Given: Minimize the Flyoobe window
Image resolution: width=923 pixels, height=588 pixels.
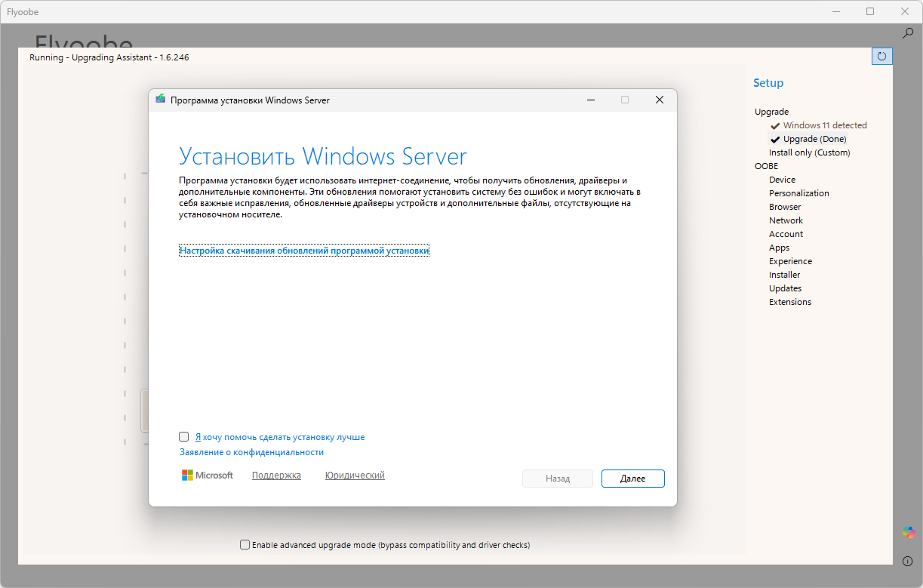Looking at the screenshot, I should coord(836,11).
